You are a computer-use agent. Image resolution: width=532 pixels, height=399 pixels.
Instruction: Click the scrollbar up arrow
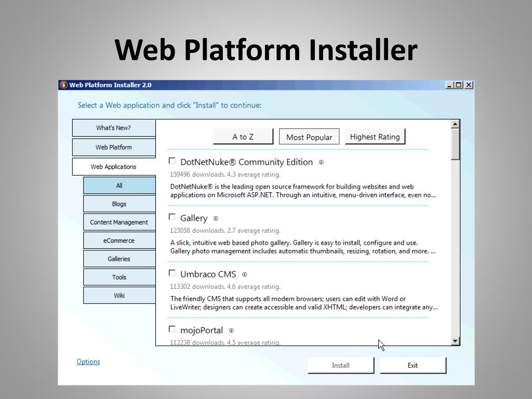(455, 124)
